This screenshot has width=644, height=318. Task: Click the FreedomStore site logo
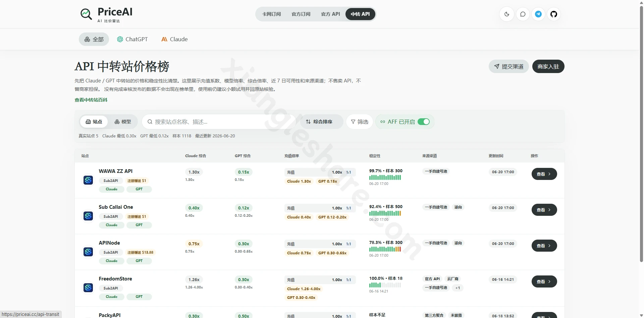tap(88, 288)
